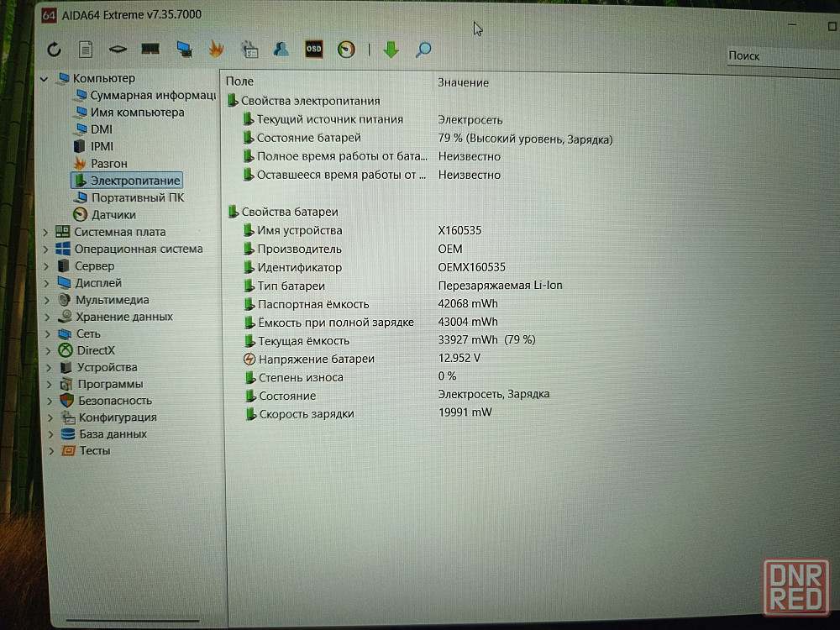
Task: Click the gauge Sensor panel icon
Action: pos(346,50)
